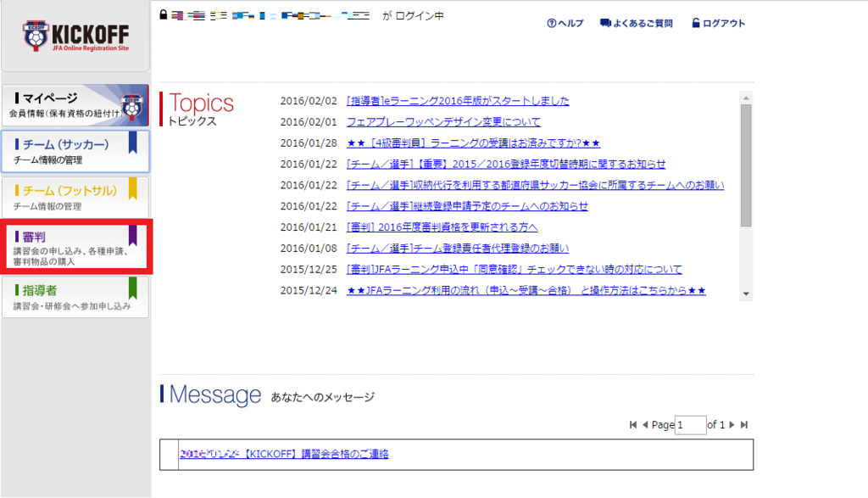Go to first message page
Screen dimensions: 868x498
coord(632,425)
